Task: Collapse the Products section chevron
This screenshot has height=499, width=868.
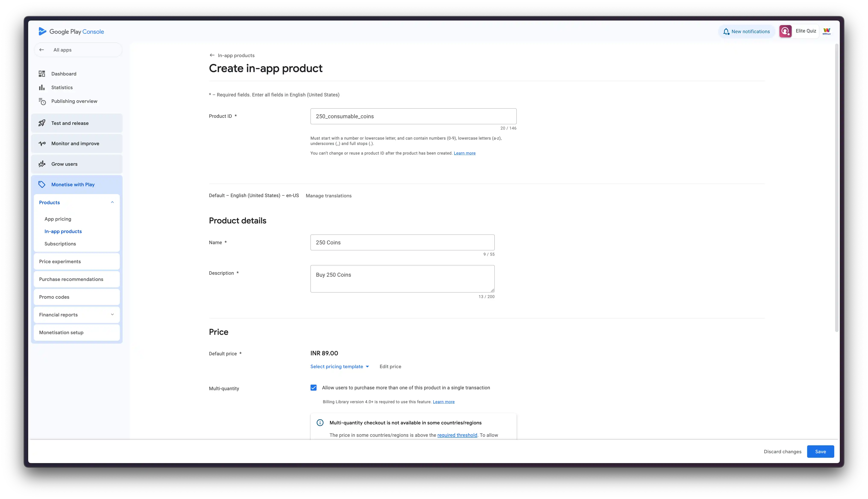Action: point(112,202)
